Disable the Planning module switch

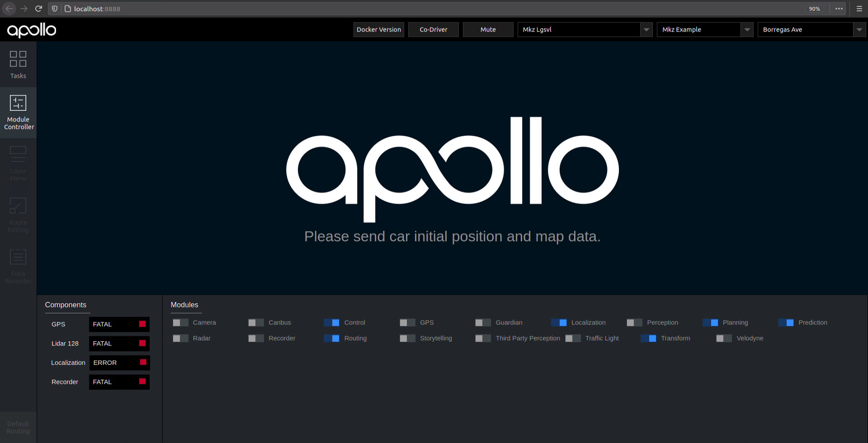(x=710, y=322)
